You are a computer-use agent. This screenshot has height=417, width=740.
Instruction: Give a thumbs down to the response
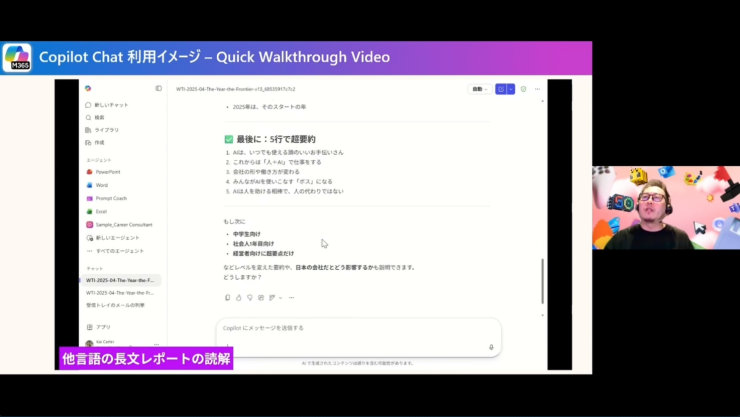(x=250, y=298)
